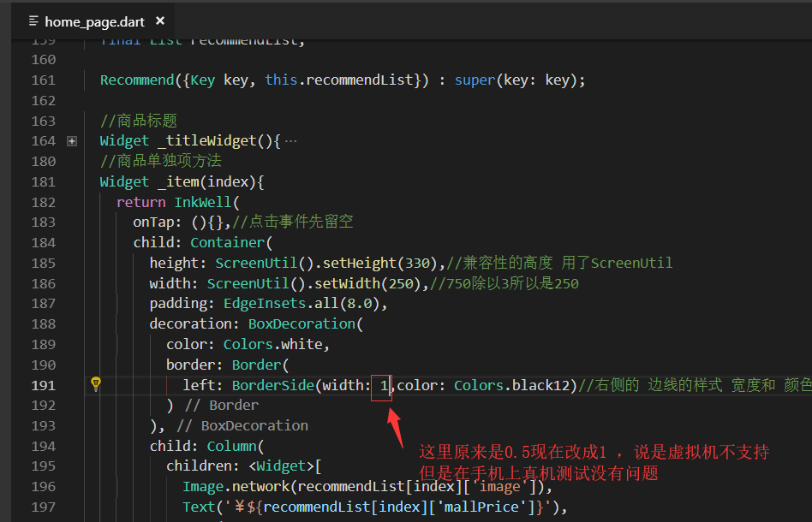Screen dimensions: 812x522
Task: Click line number 181 in gutter
Action: (44, 182)
